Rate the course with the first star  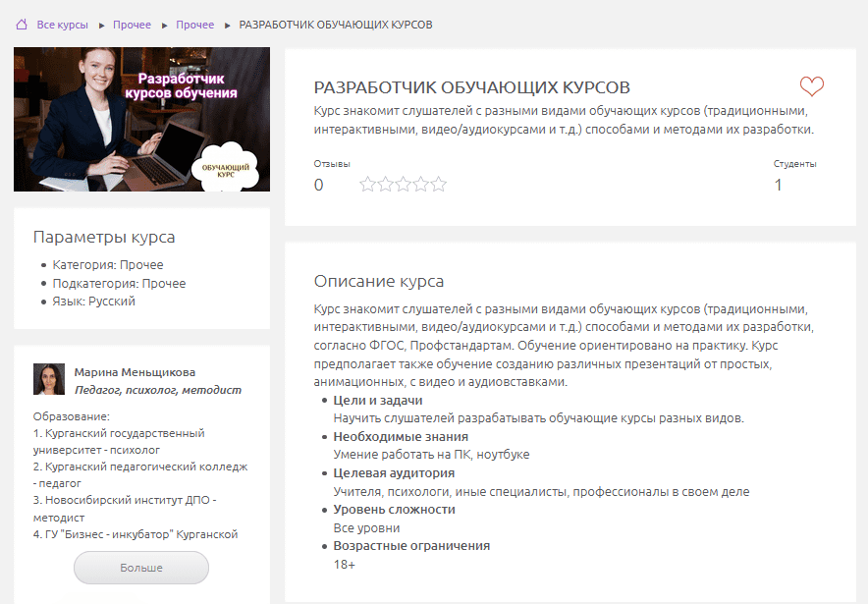tap(367, 184)
